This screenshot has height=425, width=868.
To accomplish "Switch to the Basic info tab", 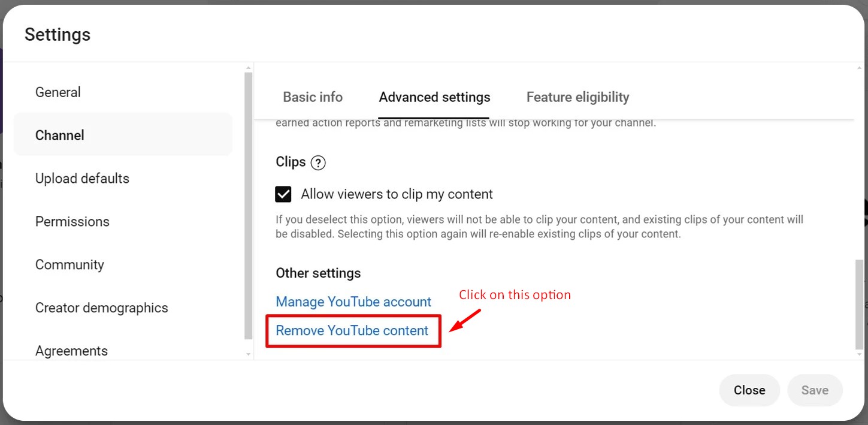I will tap(312, 97).
